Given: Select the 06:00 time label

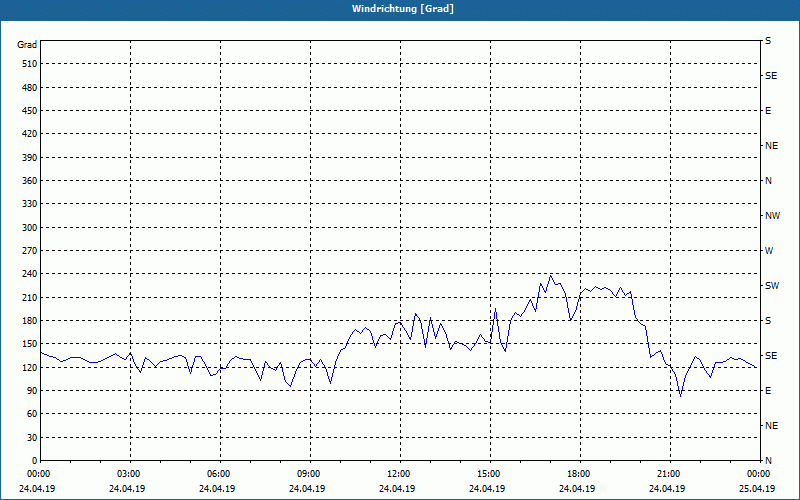Looking at the screenshot, I should [220, 474].
